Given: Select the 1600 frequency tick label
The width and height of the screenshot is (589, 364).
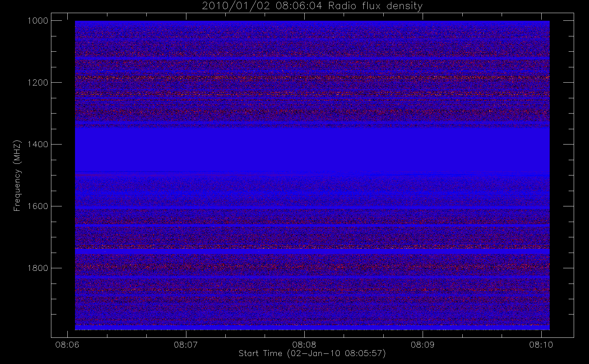Looking at the screenshot, I should click(x=38, y=206).
